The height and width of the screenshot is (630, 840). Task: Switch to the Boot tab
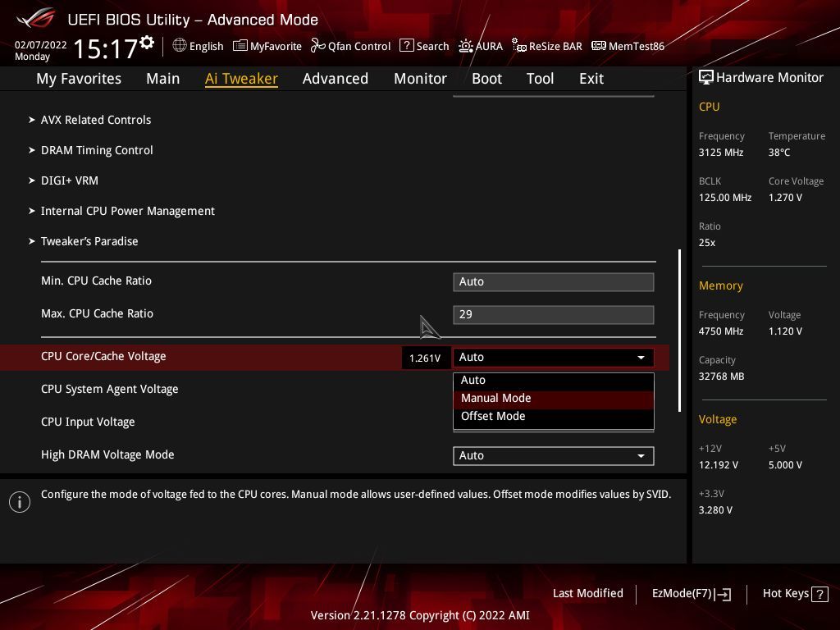coord(486,79)
